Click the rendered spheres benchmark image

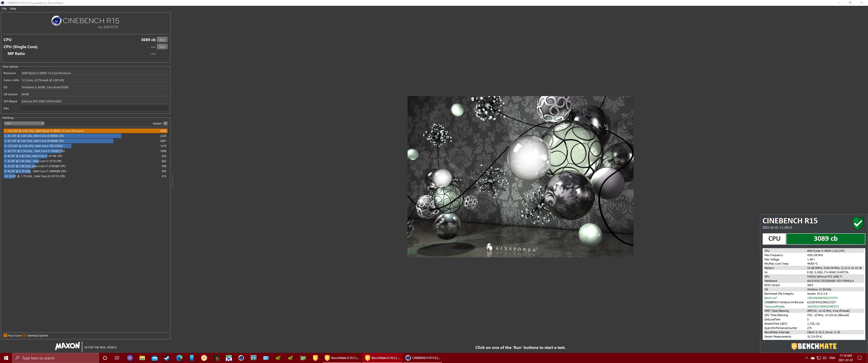520,176
